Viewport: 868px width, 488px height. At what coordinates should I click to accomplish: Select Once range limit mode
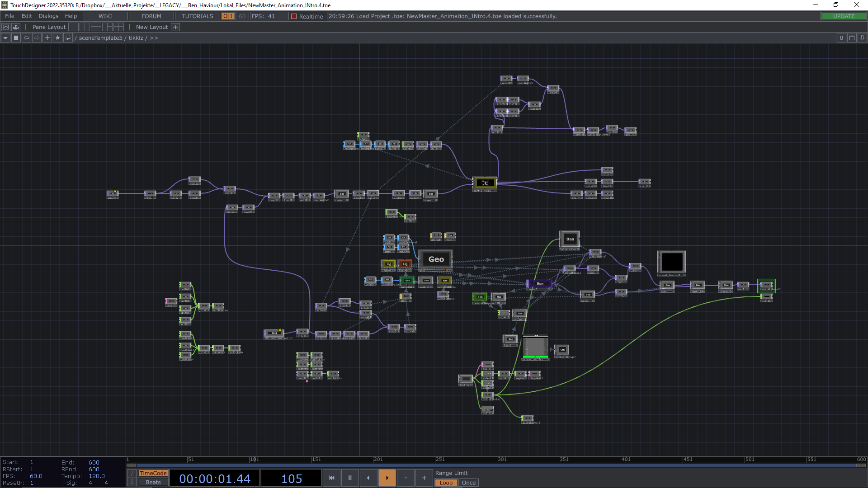click(468, 483)
